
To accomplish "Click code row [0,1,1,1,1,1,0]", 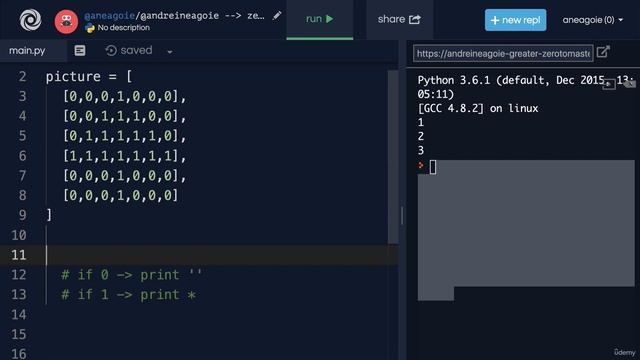I will click(124, 136).
